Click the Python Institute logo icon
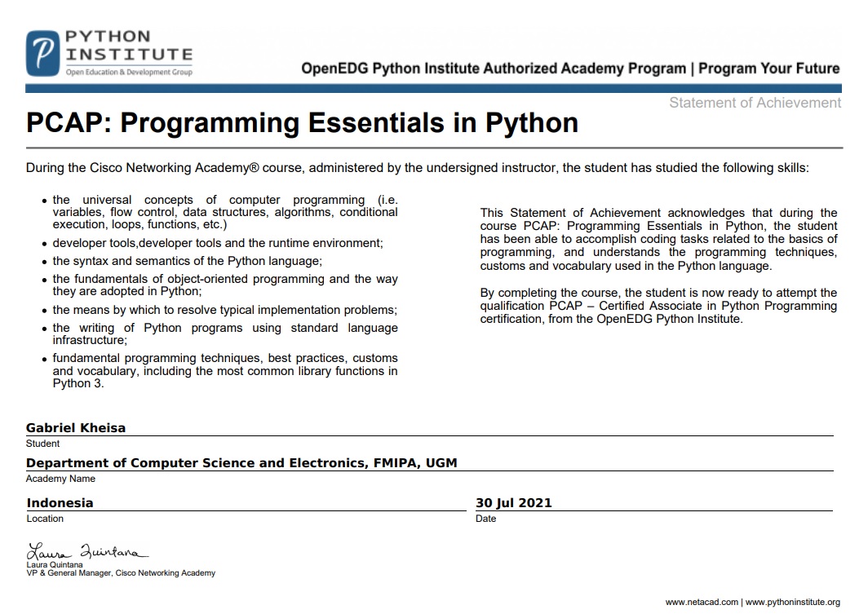This screenshot has height=614, width=868. [x=43, y=54]
